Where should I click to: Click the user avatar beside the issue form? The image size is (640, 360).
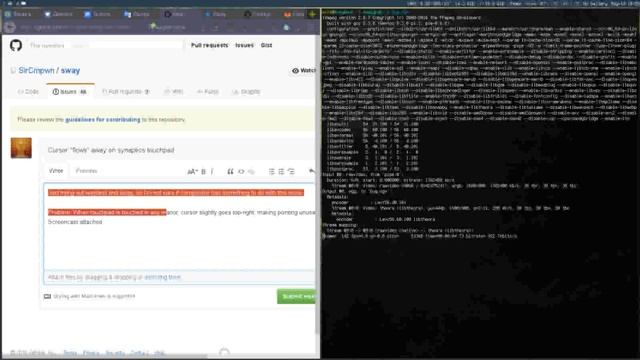tap(21, 148)
